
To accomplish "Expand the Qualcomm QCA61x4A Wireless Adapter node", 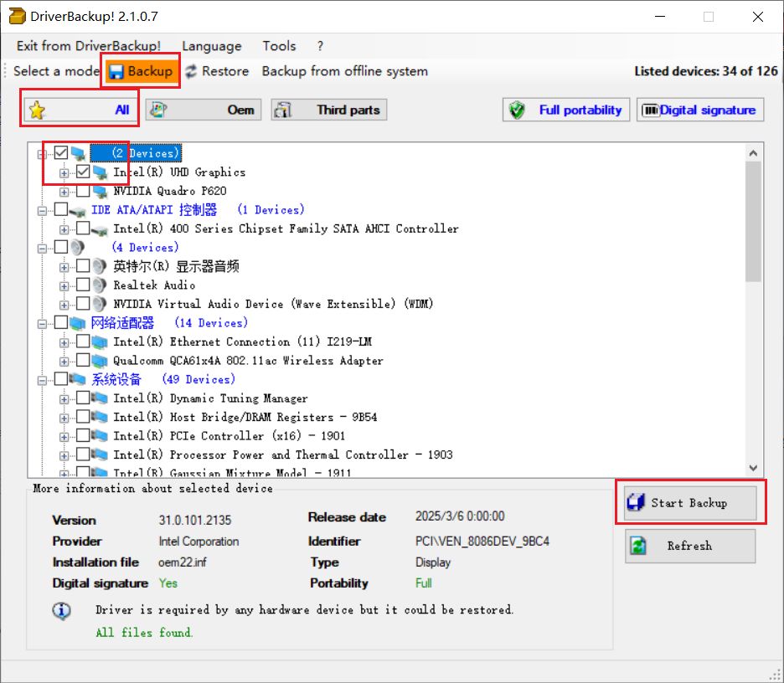I will pos(64,361).
